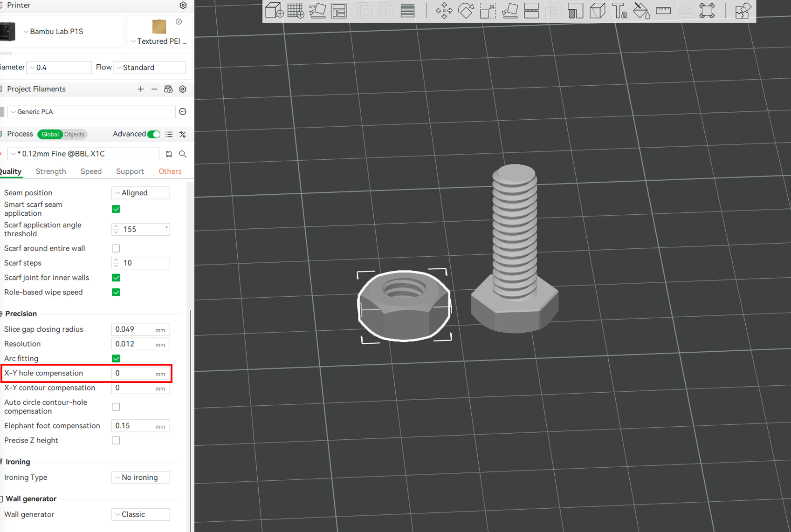Select the Lay on face tool

509,10
